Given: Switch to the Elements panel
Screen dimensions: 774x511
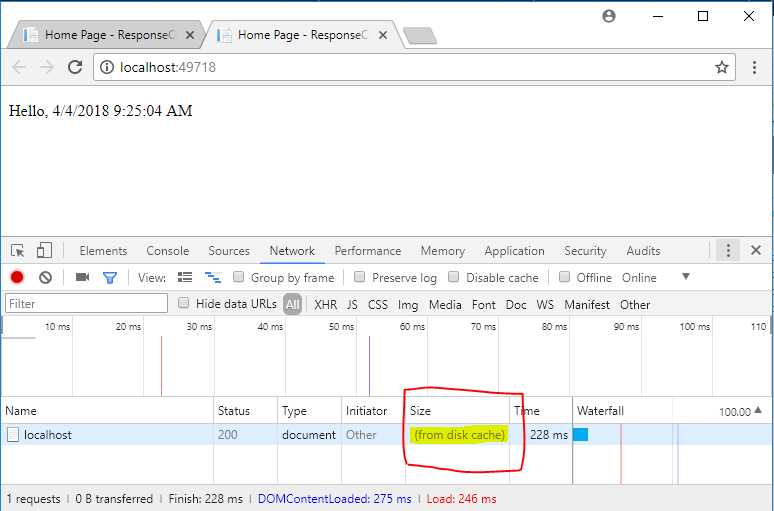Looking at the screenshot, I should [103, 251].
